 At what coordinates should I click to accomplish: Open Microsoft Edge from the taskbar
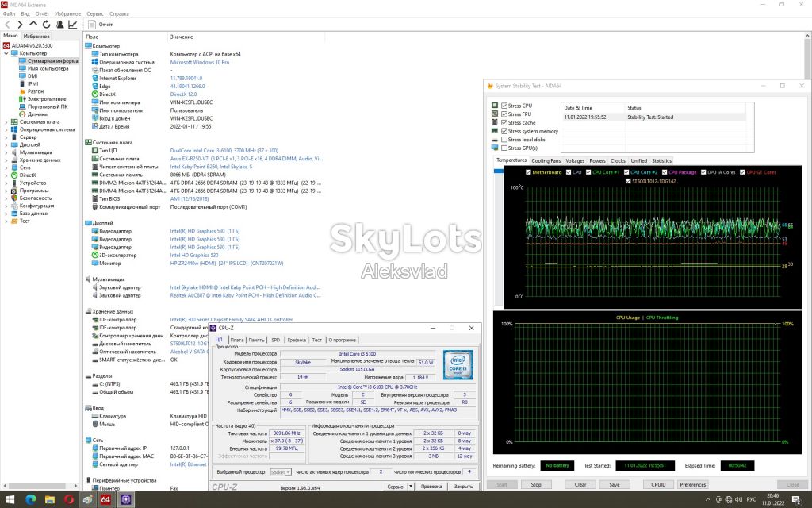31,500
